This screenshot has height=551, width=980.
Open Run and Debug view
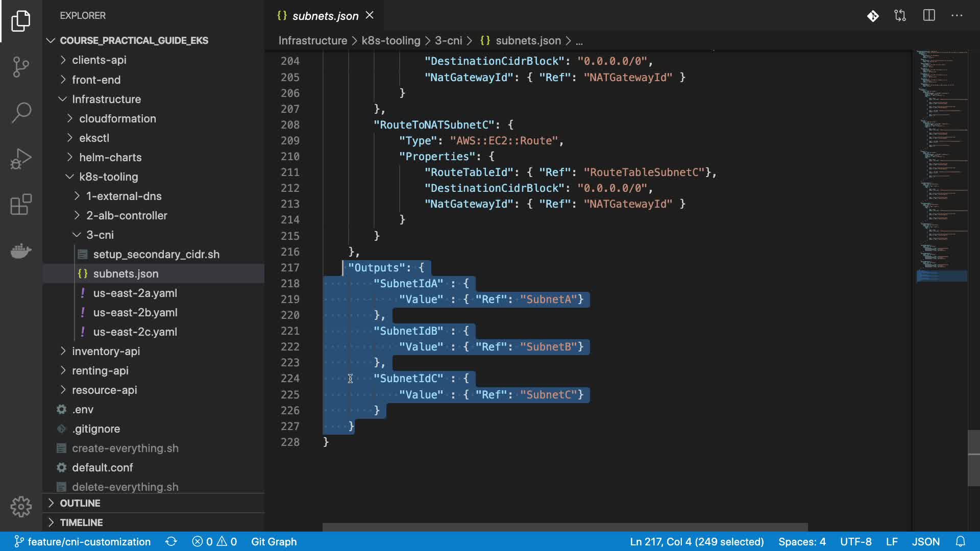click(x=21, y=159)
